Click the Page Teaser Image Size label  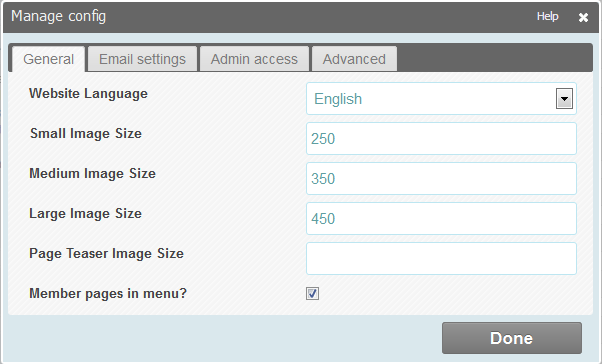tap(106, 253)
